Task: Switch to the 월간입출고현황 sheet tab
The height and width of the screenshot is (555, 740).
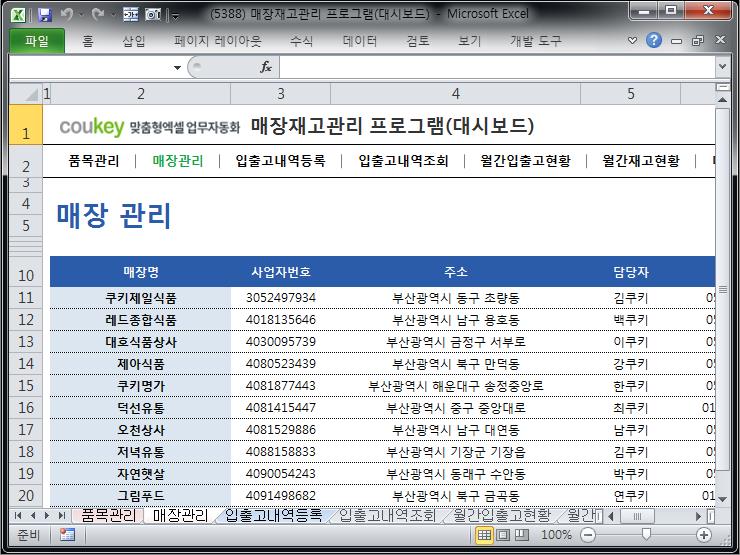Action: coord(502,515)
